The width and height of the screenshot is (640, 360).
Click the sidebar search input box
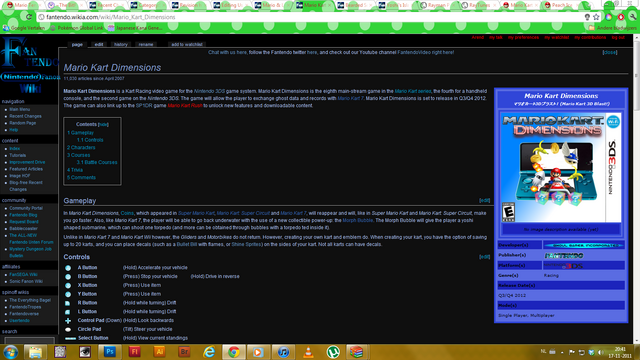(29, 340)
